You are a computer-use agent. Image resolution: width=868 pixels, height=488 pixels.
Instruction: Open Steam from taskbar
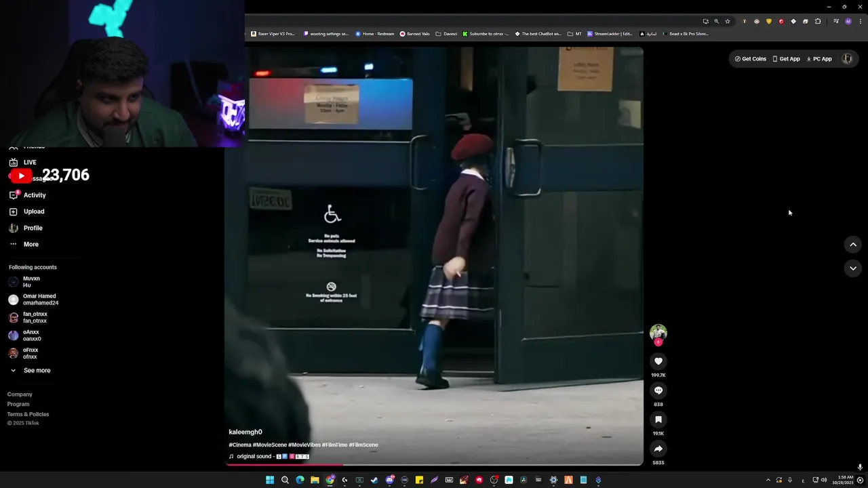coord(374,480)
